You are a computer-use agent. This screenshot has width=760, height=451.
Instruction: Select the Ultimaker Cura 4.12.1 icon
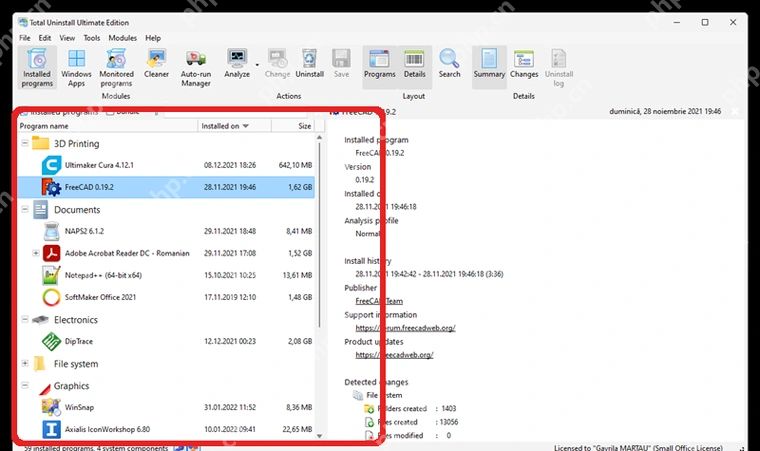[51, 165]
